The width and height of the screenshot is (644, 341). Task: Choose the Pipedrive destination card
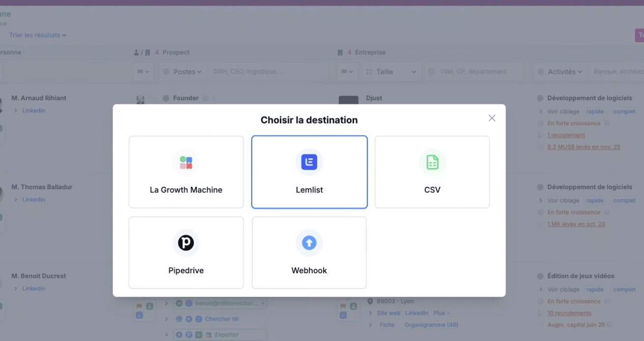click(x=186, y=252)
